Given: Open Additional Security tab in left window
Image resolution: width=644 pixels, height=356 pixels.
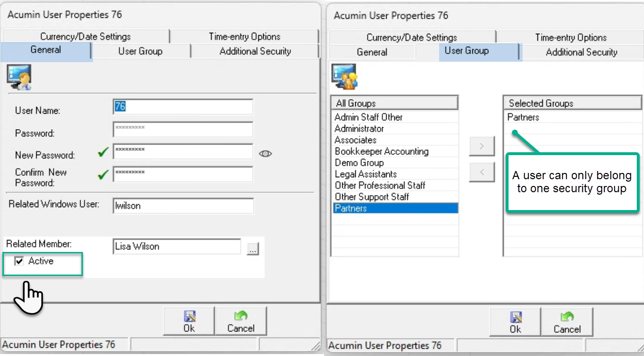Looking at the screenshot, I should (255, 51).
